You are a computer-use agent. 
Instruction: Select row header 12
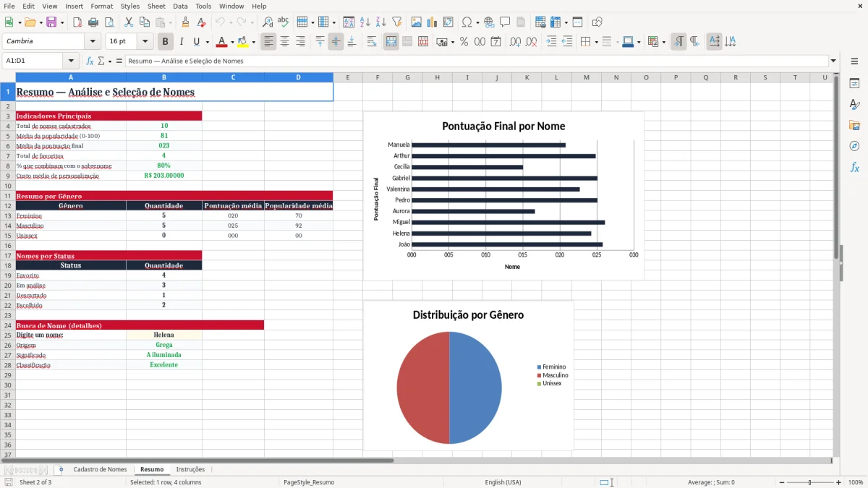(x=8, y=206)
